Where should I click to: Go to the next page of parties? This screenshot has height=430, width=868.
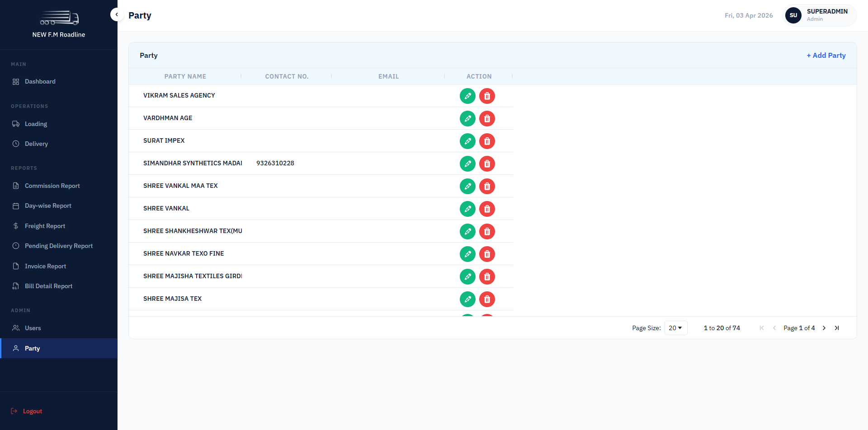point(824,328)
